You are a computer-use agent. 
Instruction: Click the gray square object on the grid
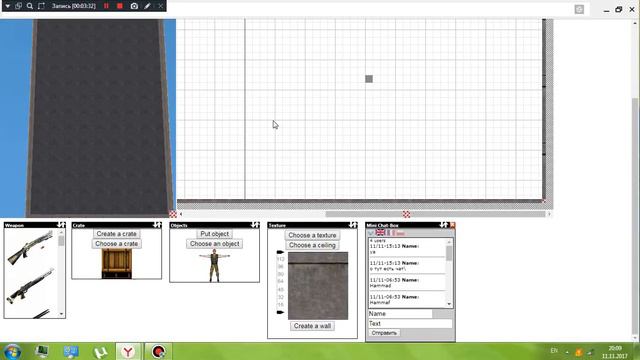click(x=369, y=79)
